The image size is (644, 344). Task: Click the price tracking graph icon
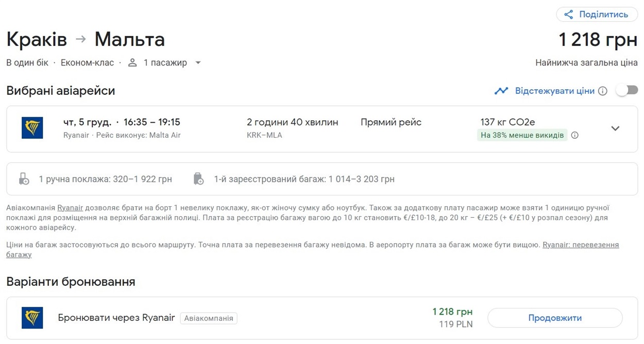[x=501, y=91]
